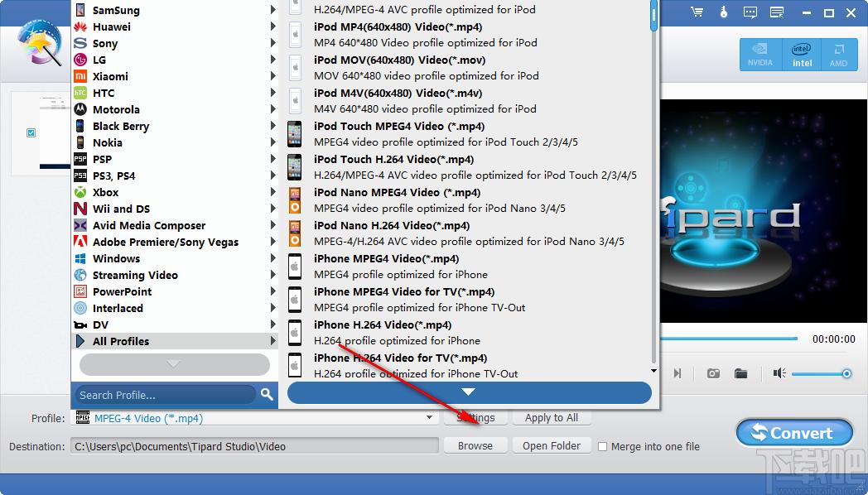Click the Windows logo icon

[x=80, y=258]
